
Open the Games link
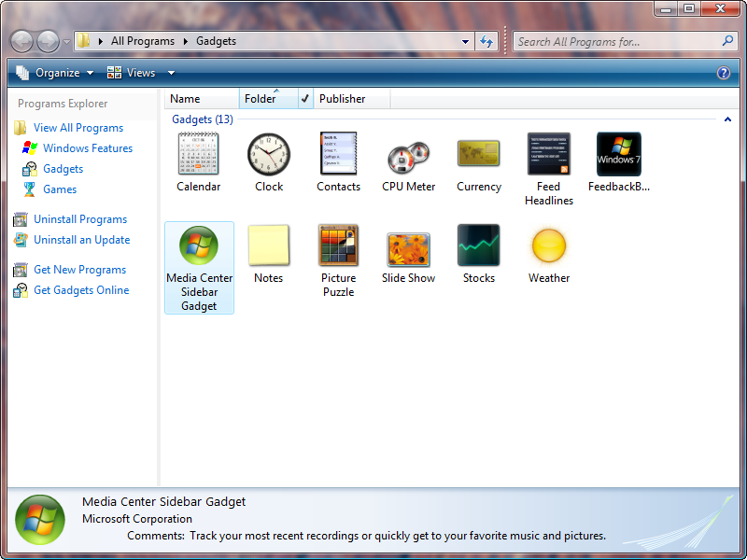(x=60, y=189)
